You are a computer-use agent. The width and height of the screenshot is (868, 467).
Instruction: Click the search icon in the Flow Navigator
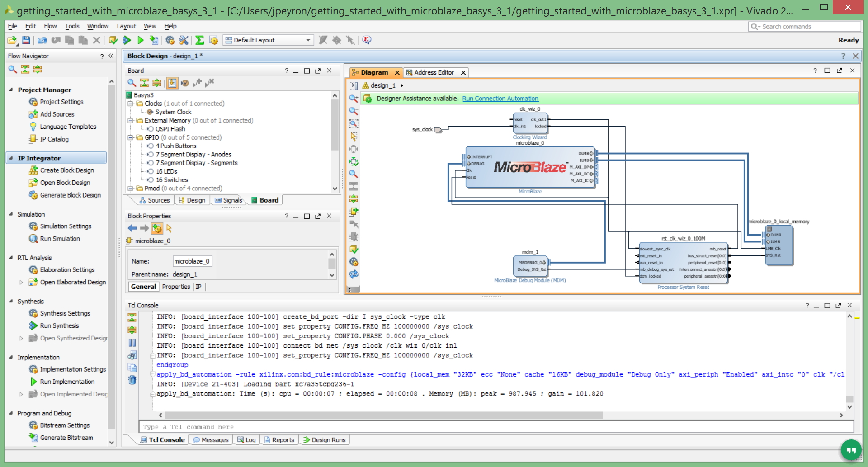(13, 69)
